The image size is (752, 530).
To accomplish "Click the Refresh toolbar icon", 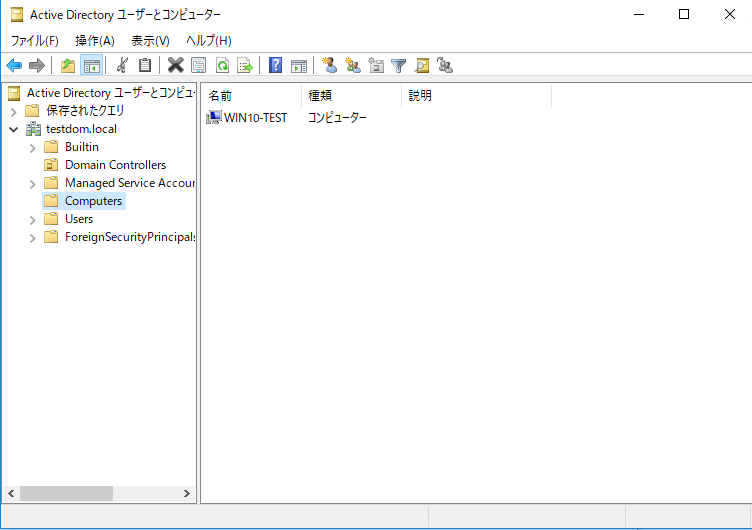I will [222, 66].
